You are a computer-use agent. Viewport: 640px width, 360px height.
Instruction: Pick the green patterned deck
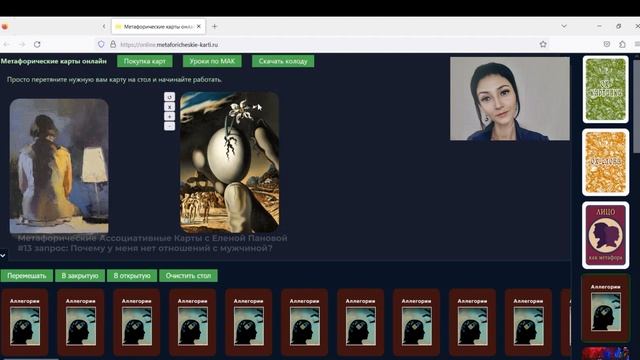click(x=605, y=89)
